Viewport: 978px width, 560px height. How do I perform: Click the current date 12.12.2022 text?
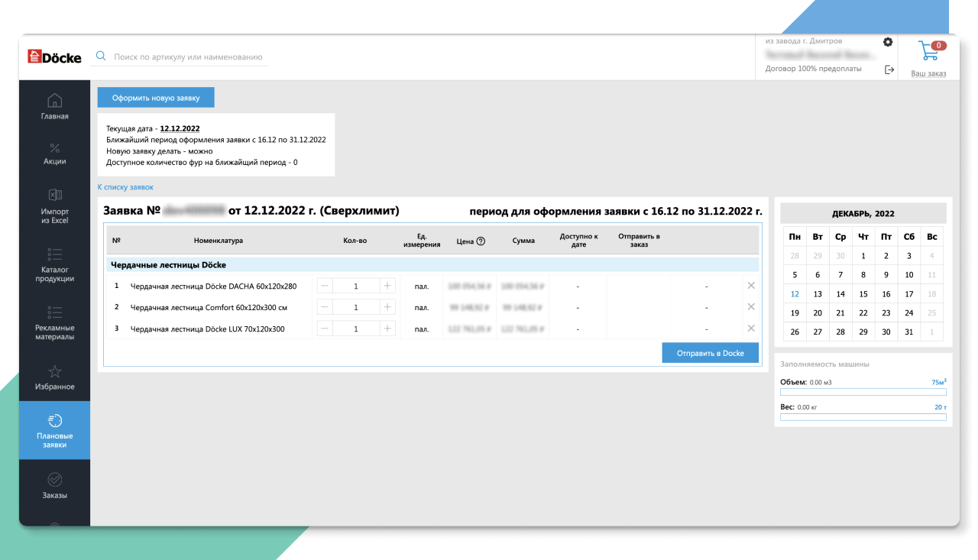(180, 129)
